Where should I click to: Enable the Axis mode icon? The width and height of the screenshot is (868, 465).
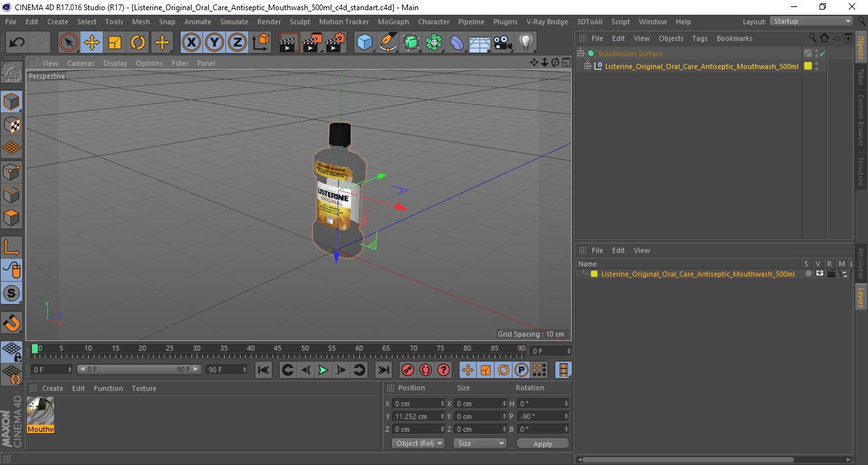(11, 247)
